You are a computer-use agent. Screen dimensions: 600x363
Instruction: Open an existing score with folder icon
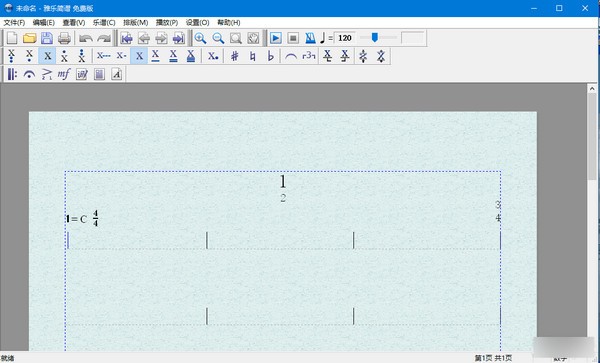pos(29,38)
